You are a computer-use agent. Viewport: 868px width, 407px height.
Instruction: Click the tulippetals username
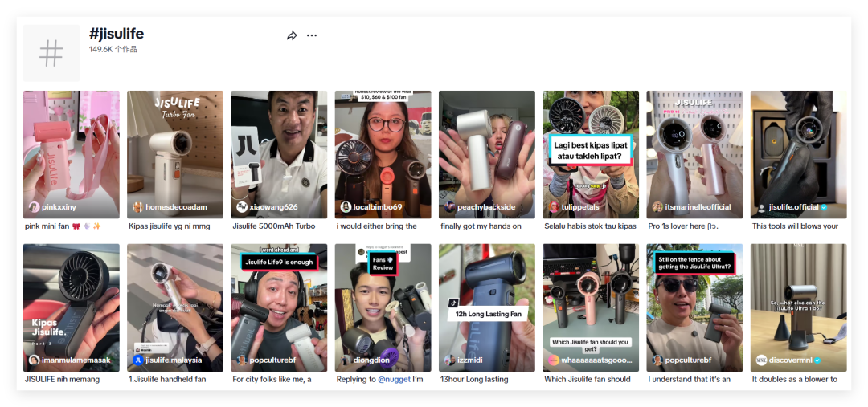[x=581, y=207]
